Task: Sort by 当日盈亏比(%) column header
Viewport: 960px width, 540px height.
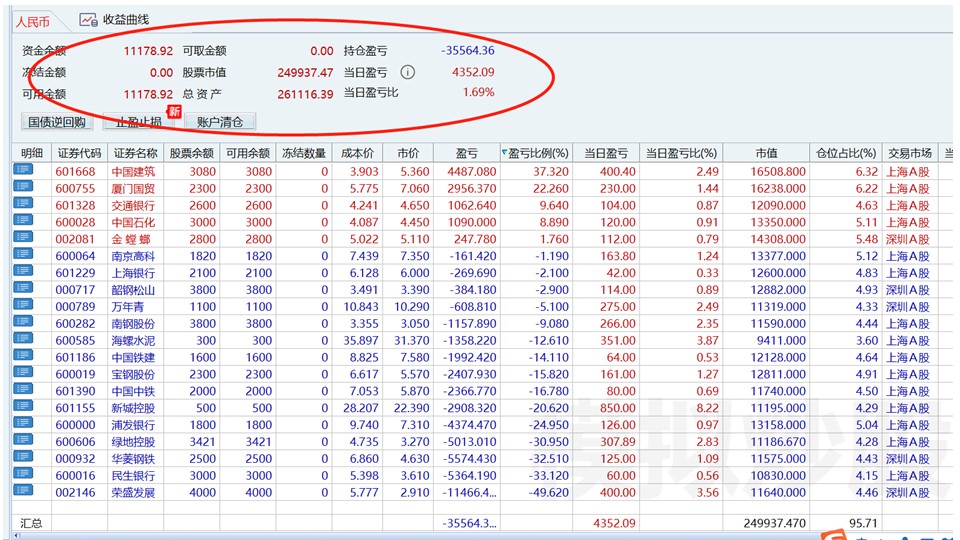Action: pyautogui.click(x=681, y=153)
